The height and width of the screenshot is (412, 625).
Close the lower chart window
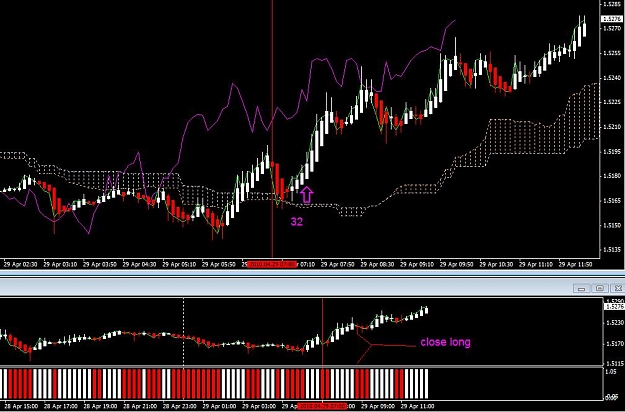(x=618, y=288)
